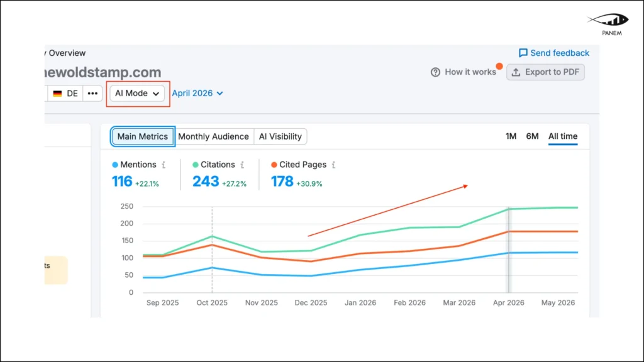This screenshot has width=644, height=362.
Task: Click the chevron inside AI Mode button
Action: (x=156, y=94)
